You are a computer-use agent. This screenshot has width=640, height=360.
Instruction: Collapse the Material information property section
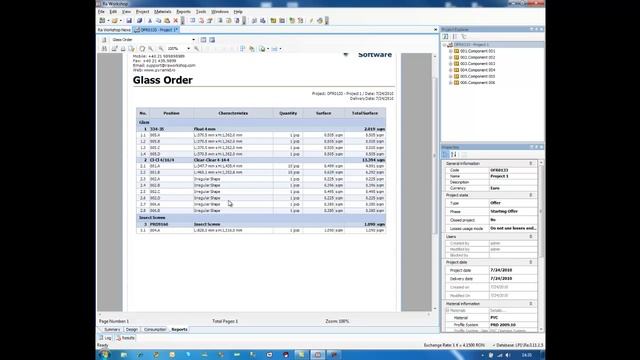[531, 304]
